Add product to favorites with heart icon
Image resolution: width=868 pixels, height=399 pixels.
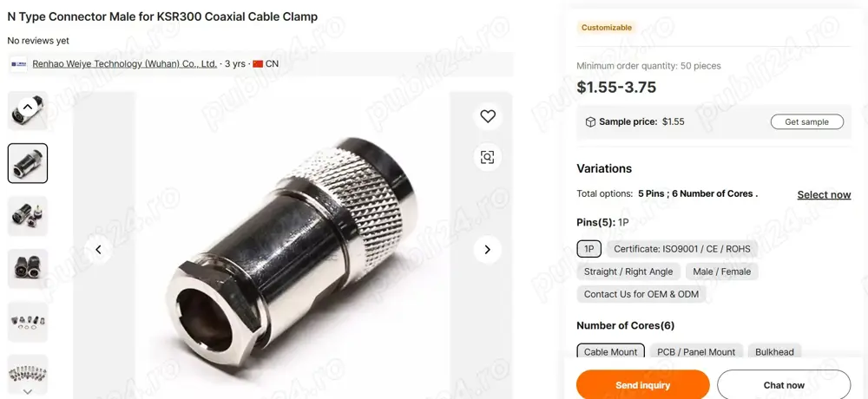(488, 116)
